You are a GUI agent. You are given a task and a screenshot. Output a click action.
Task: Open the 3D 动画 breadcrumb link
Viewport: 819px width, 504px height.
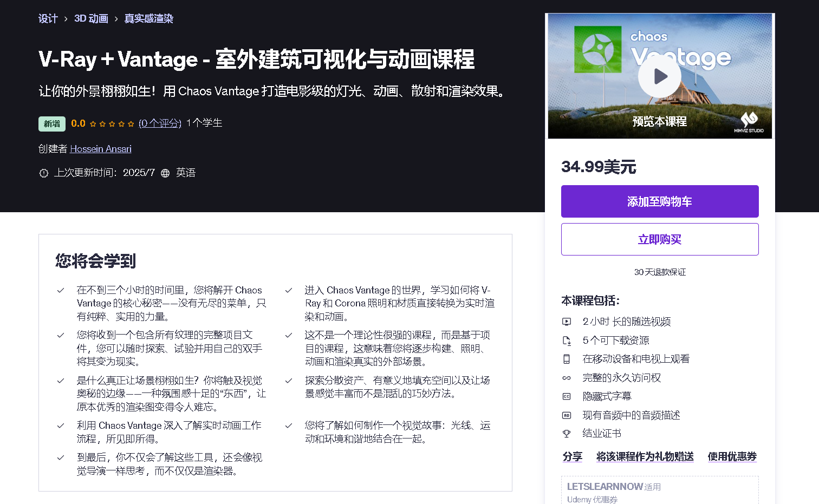pos(91,19)
